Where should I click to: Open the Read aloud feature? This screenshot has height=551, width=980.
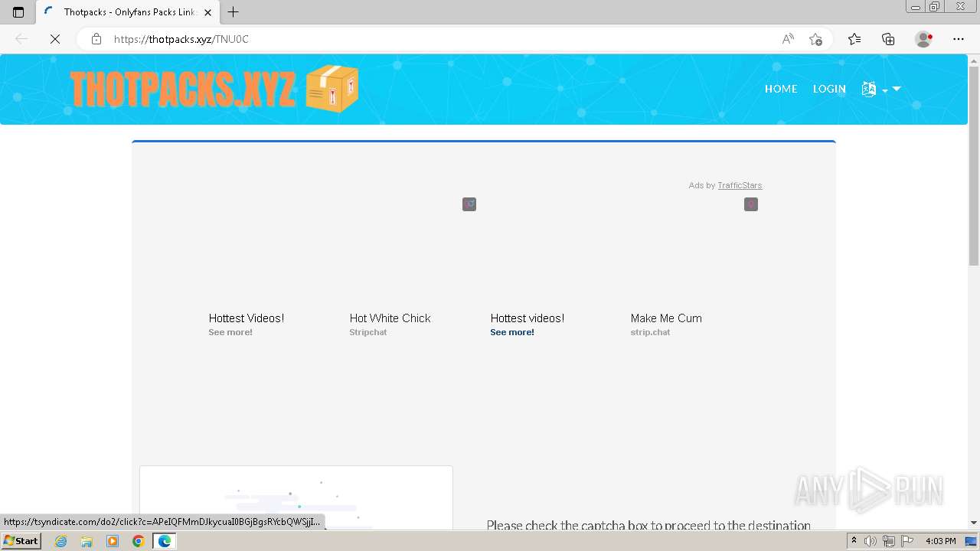pos(788,39)
